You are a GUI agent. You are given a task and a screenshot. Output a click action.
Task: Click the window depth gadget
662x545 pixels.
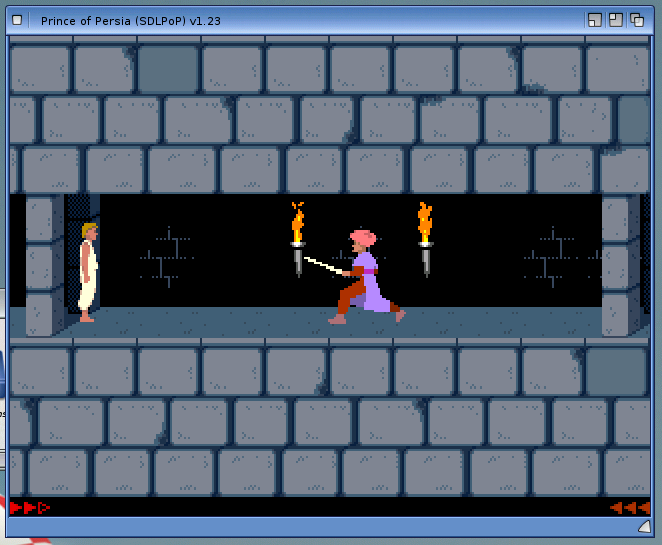[x=636, y=20]
